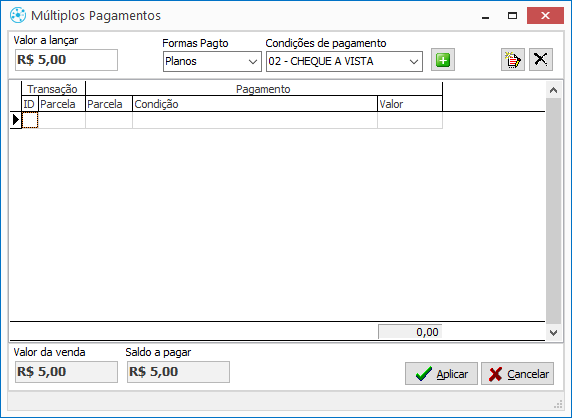Click the Múltiplos Pagamentos app icon
Image resolution: width=572 pixels, height=418 pixels.
tap(18, 15)
